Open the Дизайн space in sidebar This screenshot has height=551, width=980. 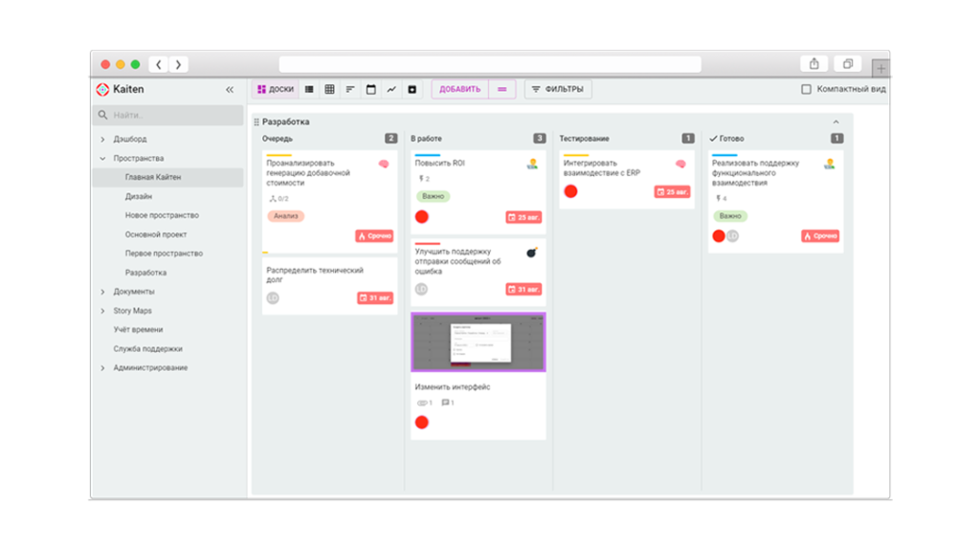(x=139, y=196)
